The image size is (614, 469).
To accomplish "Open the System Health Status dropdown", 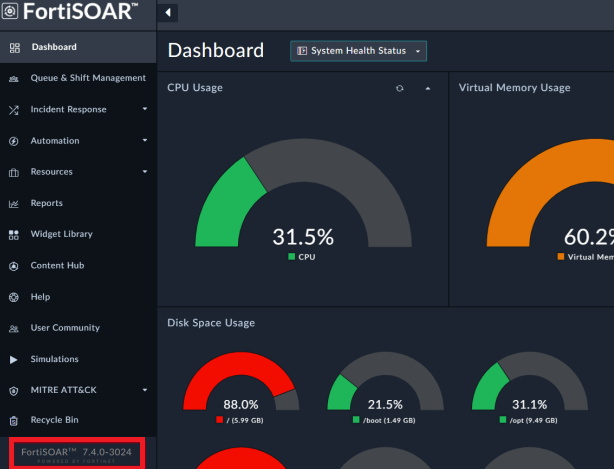I will click(x=358, y=51).
